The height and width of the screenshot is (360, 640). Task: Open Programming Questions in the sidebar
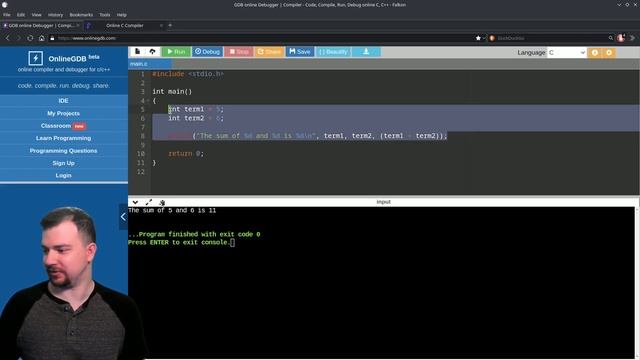coord(63,151)
